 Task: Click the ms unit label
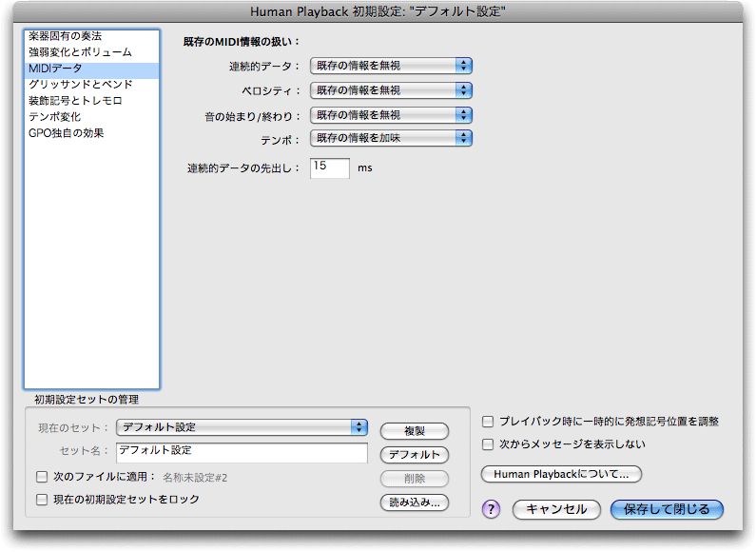365,168
